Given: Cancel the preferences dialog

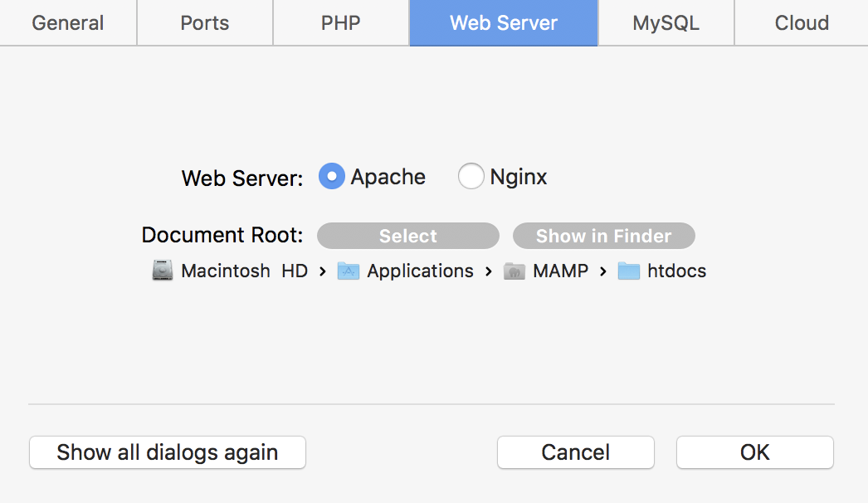Looking at the screenshot, I should tap(575, 452).
